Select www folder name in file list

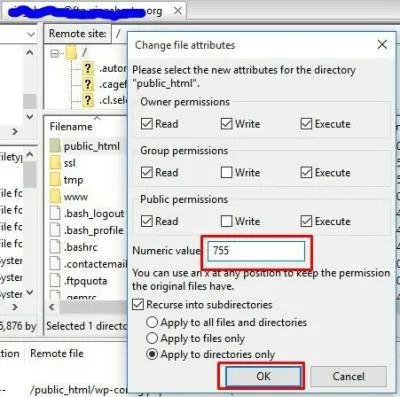pos(76,197)
